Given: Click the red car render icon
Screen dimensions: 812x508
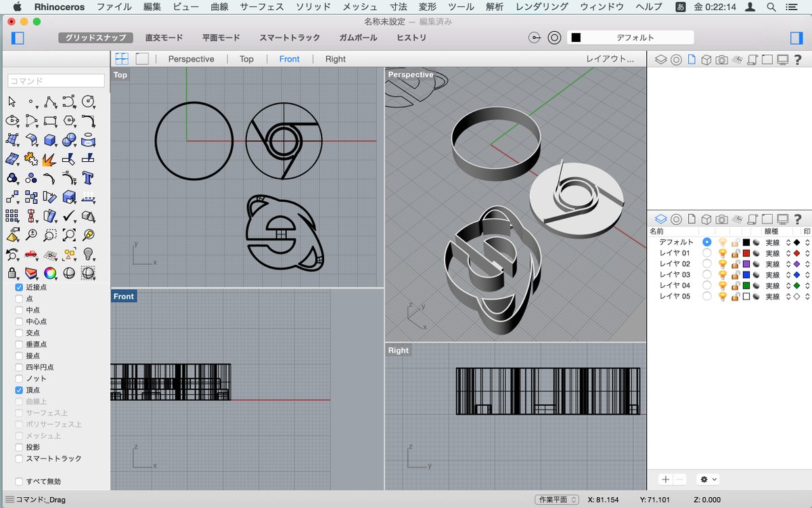Looking at the screenshot, I should [x=31, y=255].
